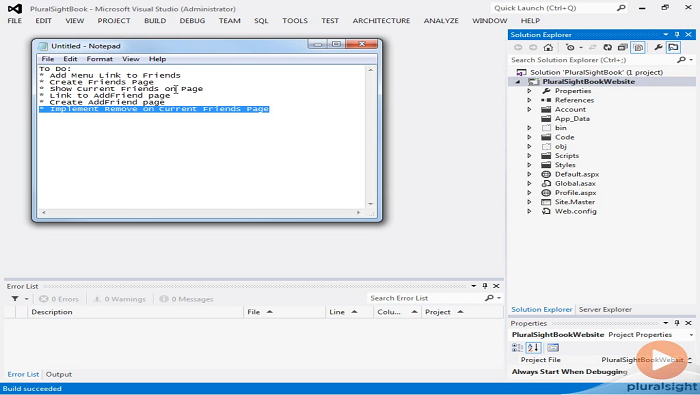Click into the Search Error List field
The height and width of the screenshot is (395, 700).
[x=425, y=298]
